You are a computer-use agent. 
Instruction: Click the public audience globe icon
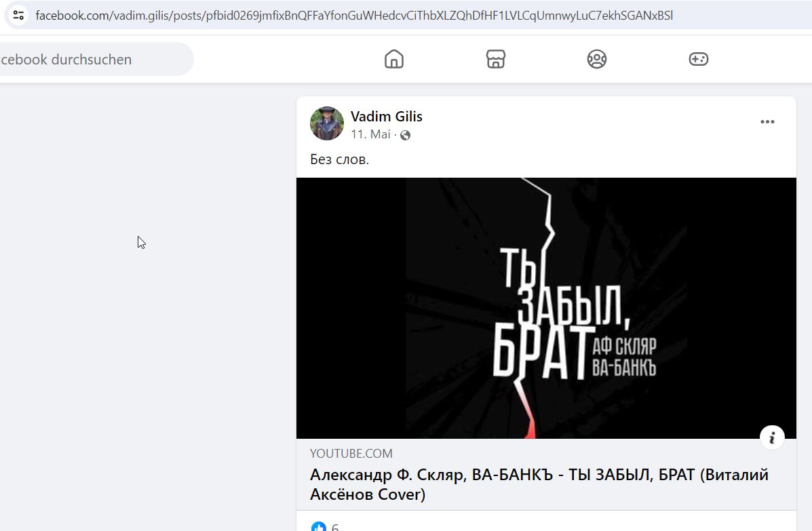pyautogui.click(x=406, y=135)
